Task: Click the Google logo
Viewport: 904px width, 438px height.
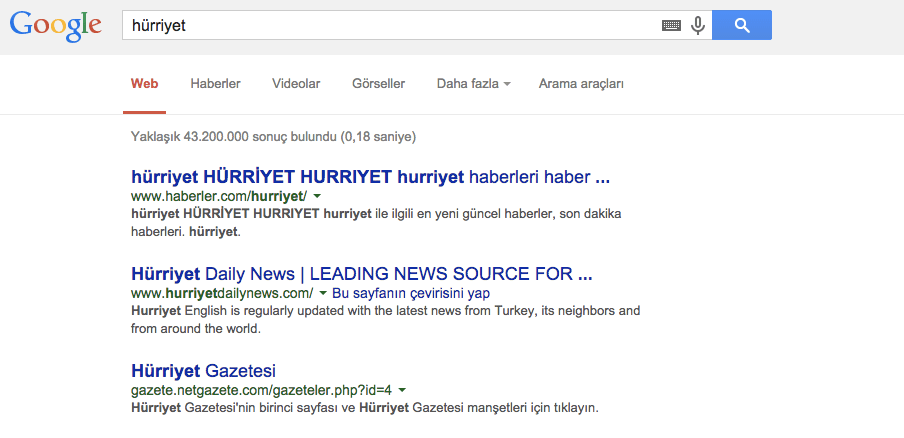Action: point(55,25)
